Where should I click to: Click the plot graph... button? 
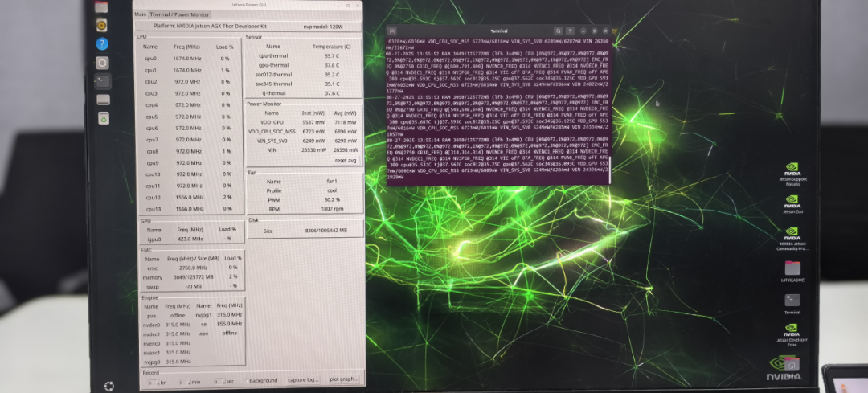[344, 379]
